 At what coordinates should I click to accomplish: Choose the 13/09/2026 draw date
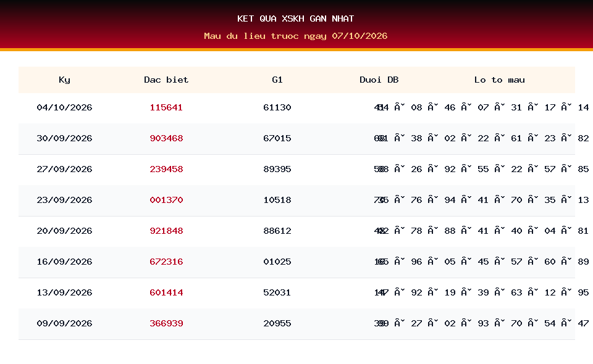(x=64, y=292)
